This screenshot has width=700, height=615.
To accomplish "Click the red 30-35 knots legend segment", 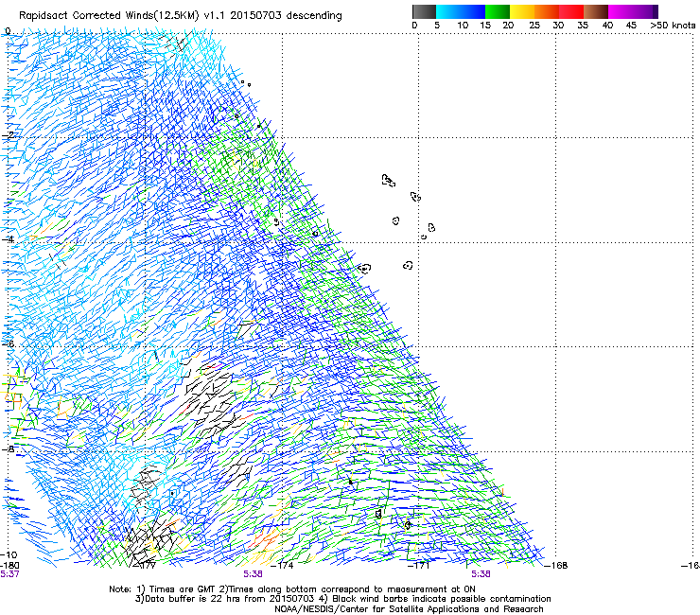I will point(571,11).
